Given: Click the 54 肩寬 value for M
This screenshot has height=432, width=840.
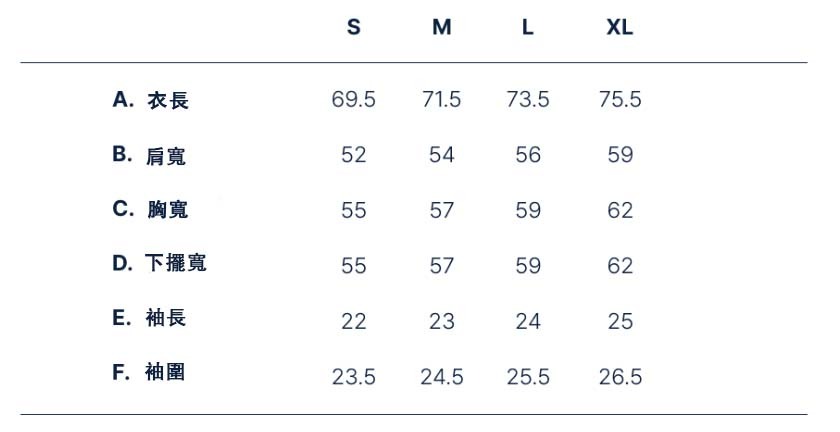Looking at the screenshot, I should (x=441, y=155).
